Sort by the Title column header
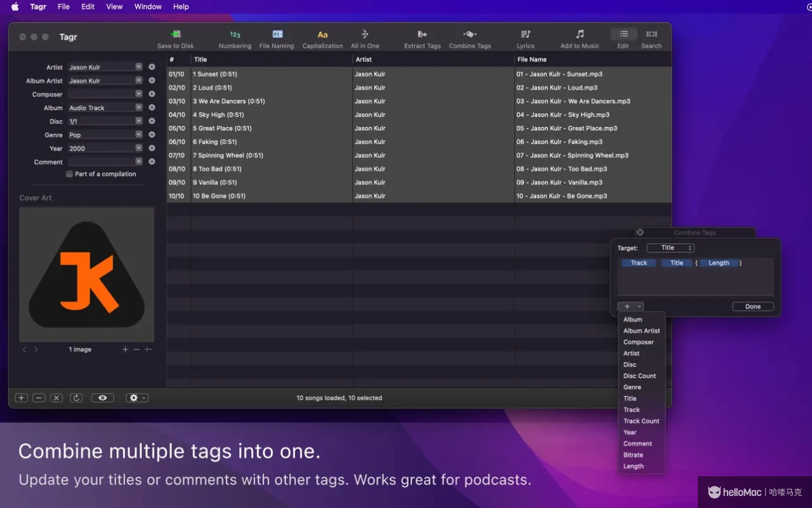Screen dimensions: 812x508 click(x=272, y=60)
